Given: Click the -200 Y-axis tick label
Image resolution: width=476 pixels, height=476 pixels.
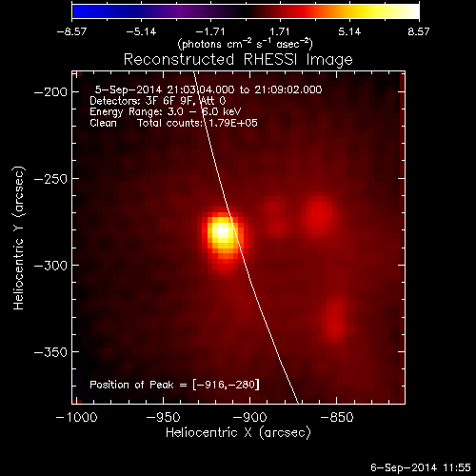Looking at the screenshot, I should (50, 92).
